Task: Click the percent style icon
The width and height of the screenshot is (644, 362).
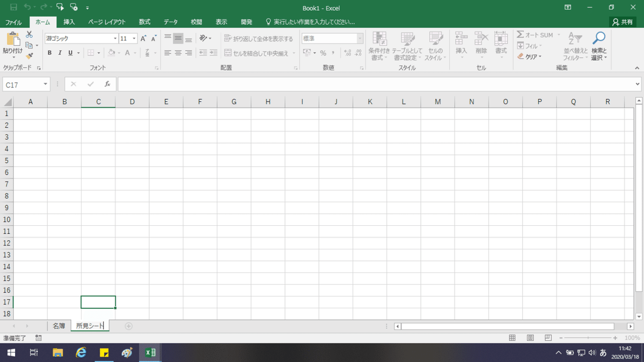Action: (323, 53)
